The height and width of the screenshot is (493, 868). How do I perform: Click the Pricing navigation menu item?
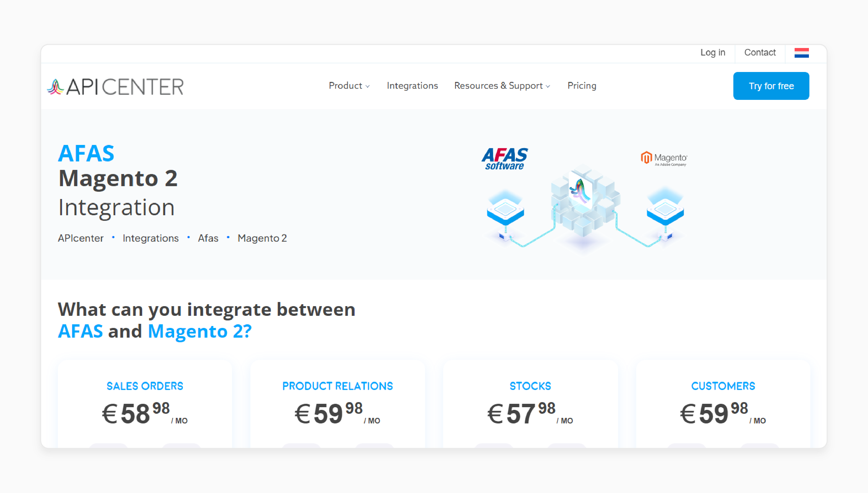click(x=581, y=85)
